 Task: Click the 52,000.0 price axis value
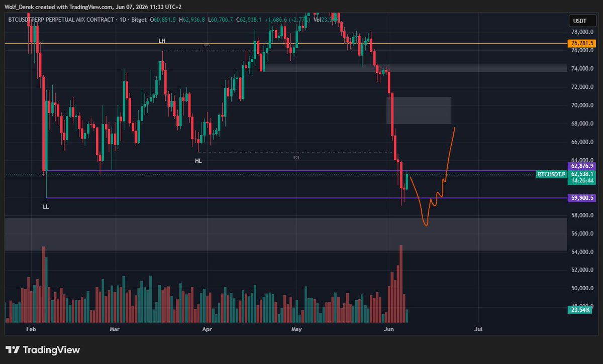coord(583,270)
